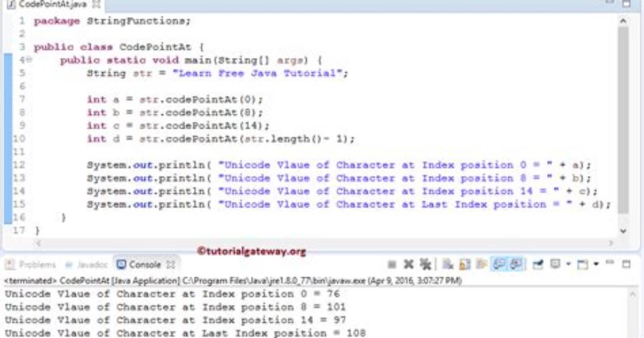This screenshot has height=338, width=644.
Task: Click the 'package' keyword on line 1
Action: pos(57,21)
